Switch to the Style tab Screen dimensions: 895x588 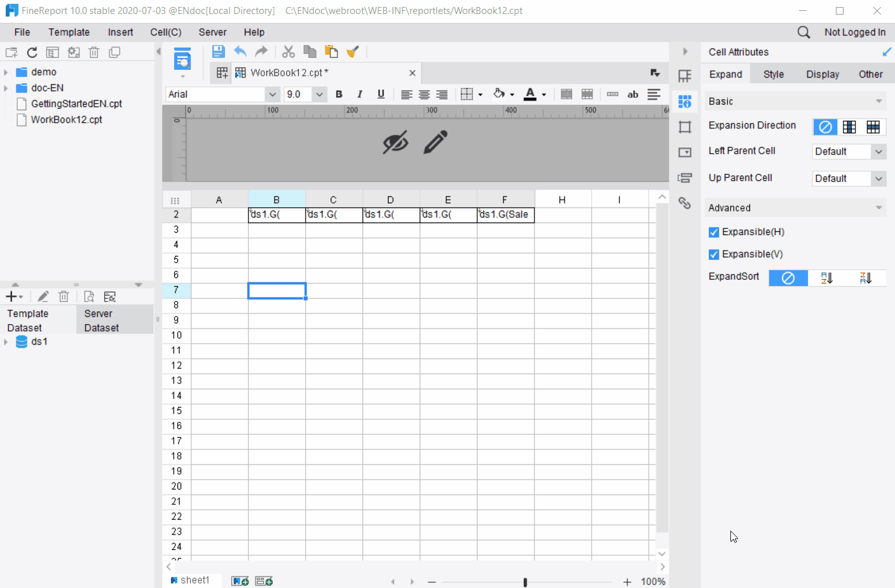(x=774, y=74)
